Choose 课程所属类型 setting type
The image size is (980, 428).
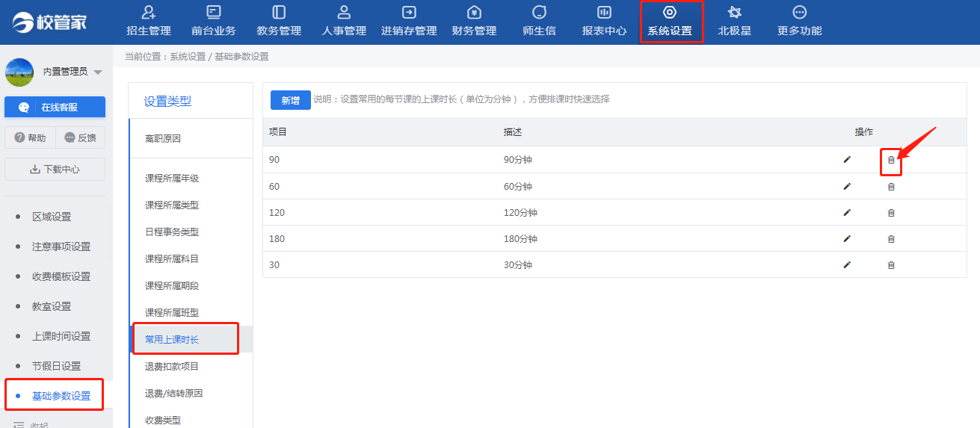pos(172,205)
